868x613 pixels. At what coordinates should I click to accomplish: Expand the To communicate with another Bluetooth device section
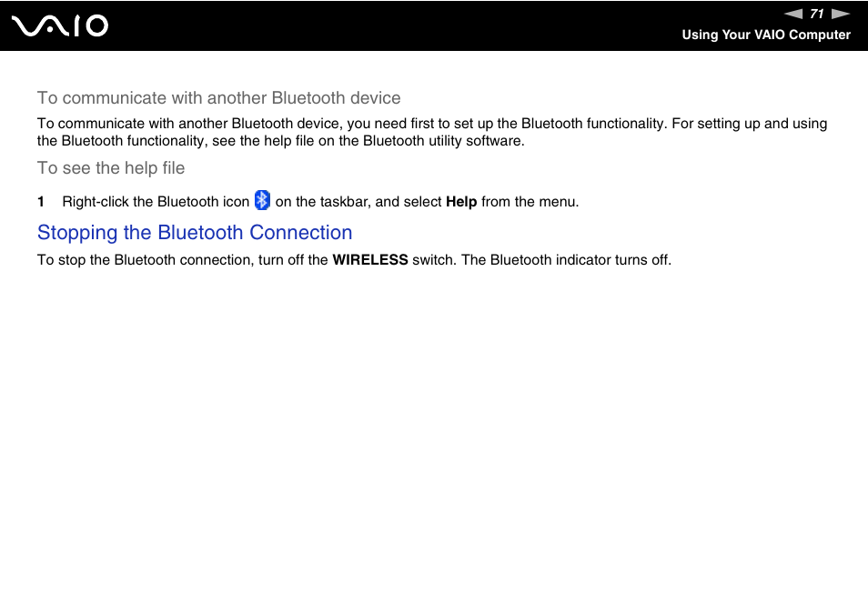218,98
